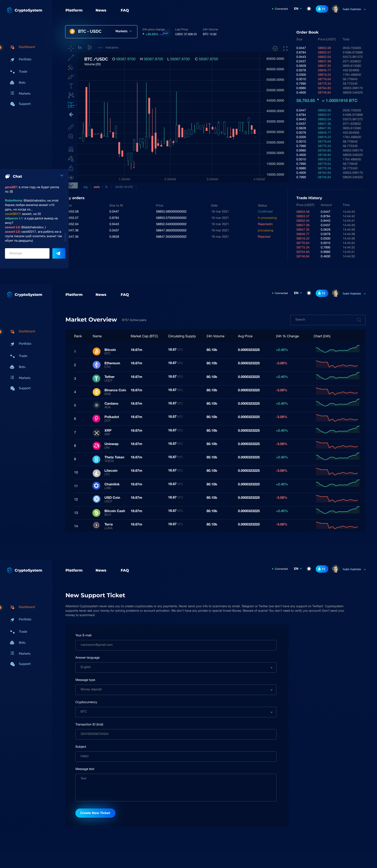This screenshot has height=868, width=377.
Task: Expand chart to fullscreen
Action: 285,48
